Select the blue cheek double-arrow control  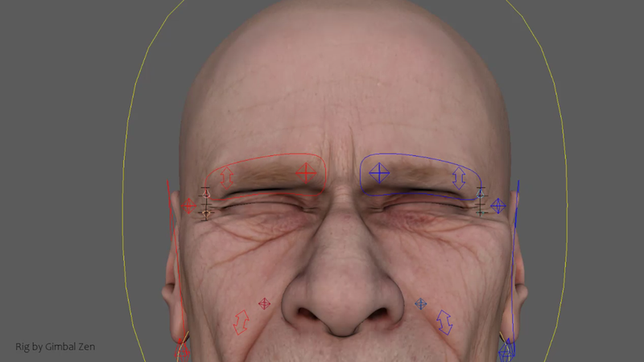tap(444, 322)
